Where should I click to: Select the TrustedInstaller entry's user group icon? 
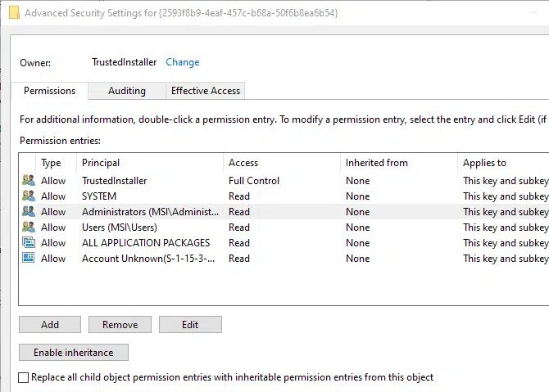coord(29,180)
